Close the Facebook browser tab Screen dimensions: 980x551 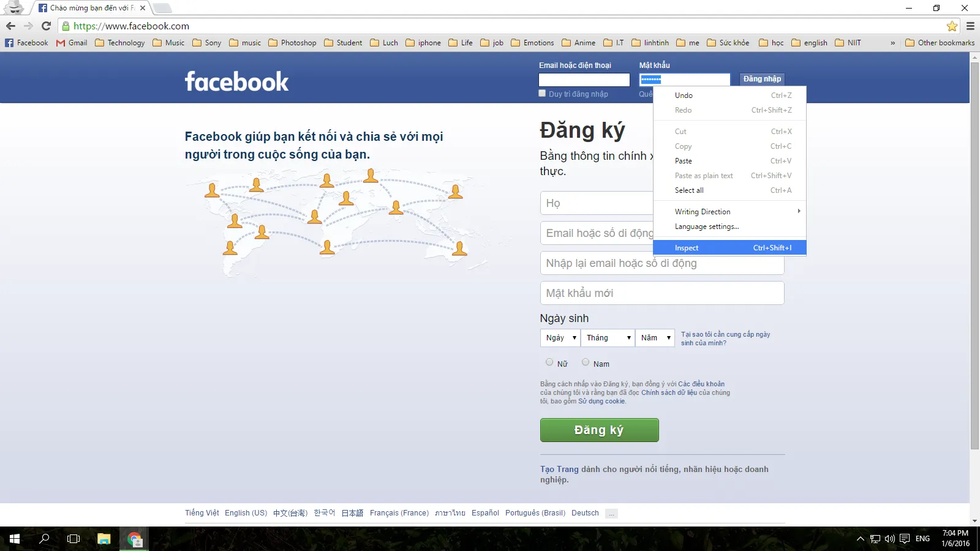[x=142, y=8]
